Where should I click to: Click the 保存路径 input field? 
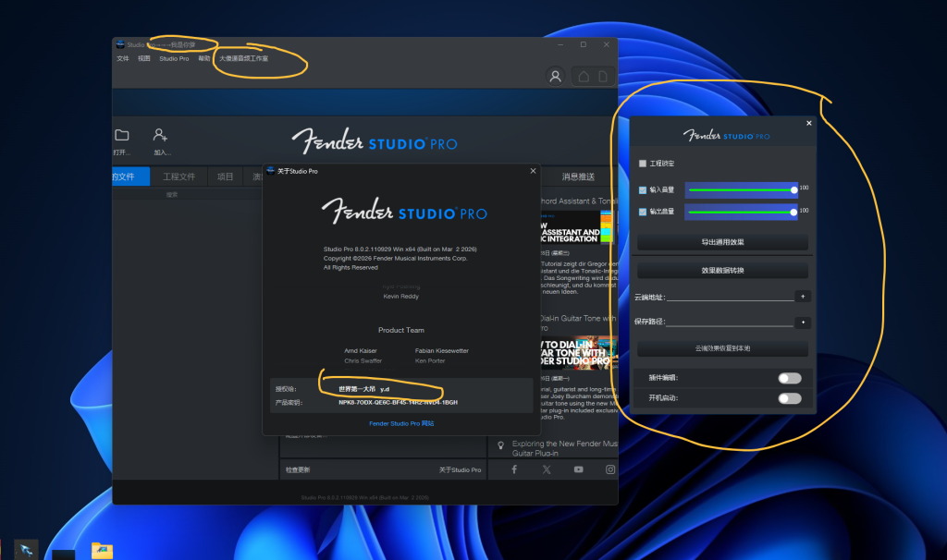click(x=730, y=323)
